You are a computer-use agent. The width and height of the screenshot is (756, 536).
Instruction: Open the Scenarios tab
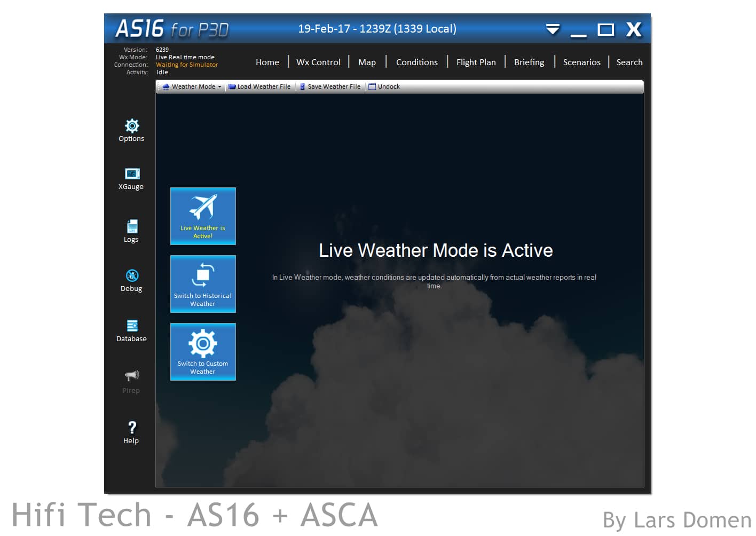click(581, 62)
